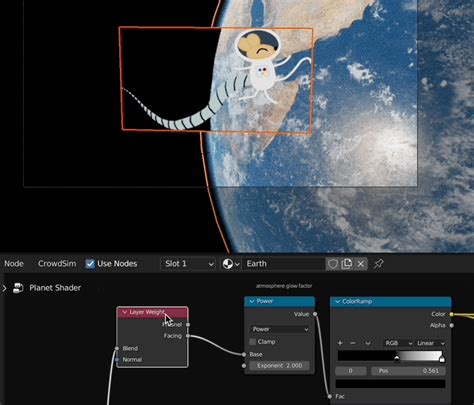The width and height of the screenshot is (474, 405).
Task: Toggle the pin node tree icon
Action: [x=378, y=264]
